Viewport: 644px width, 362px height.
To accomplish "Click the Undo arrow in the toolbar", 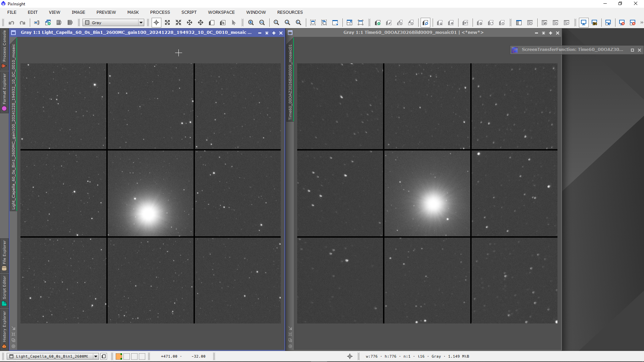I will pos(11,23).
